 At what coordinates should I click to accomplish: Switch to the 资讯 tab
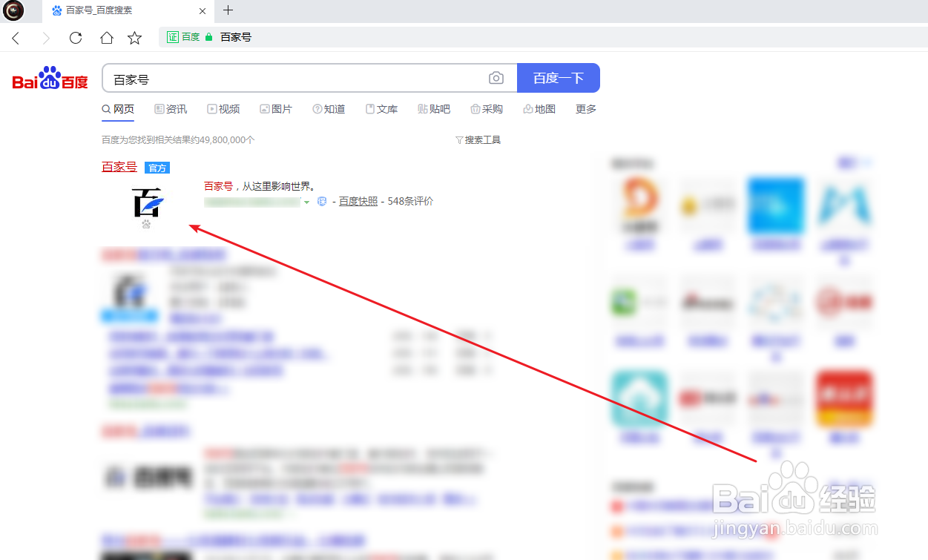pyautogui.click(x=171, y=109)
